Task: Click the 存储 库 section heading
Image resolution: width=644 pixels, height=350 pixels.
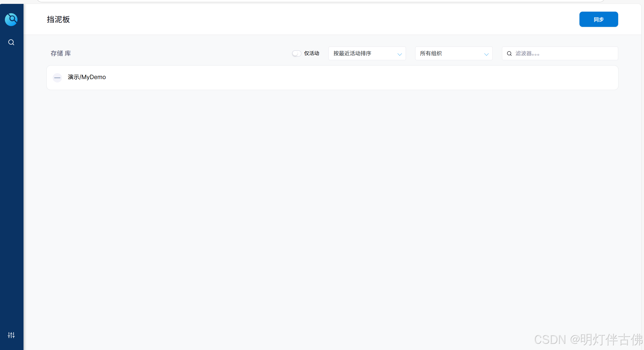Action: tap(61, 53)
